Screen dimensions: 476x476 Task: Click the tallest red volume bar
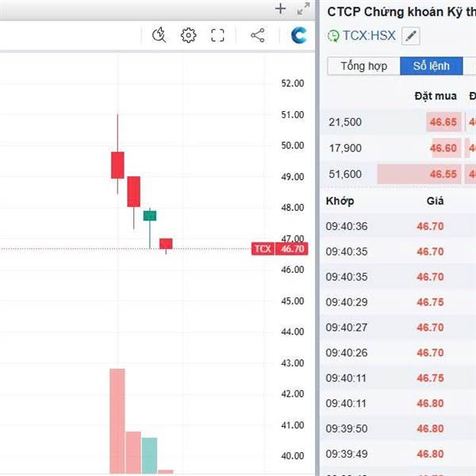(117, 420)
